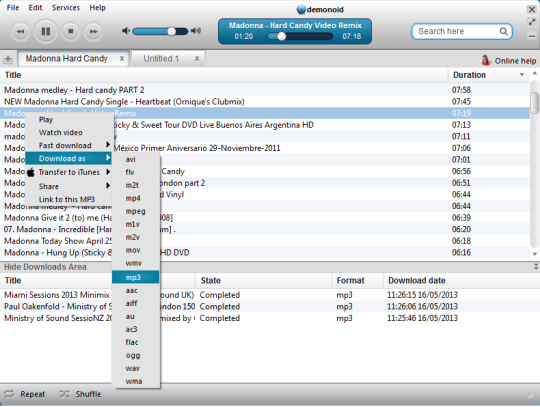Click the playlist scrollbar up arrow
This screenshot has height=407, width=540.
tap(534, 73)
